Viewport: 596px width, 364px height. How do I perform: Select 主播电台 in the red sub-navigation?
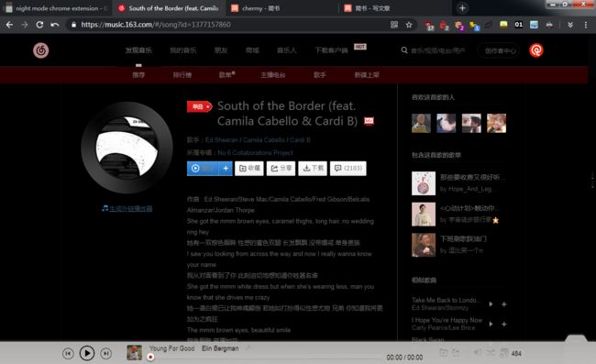coord(273,75)
